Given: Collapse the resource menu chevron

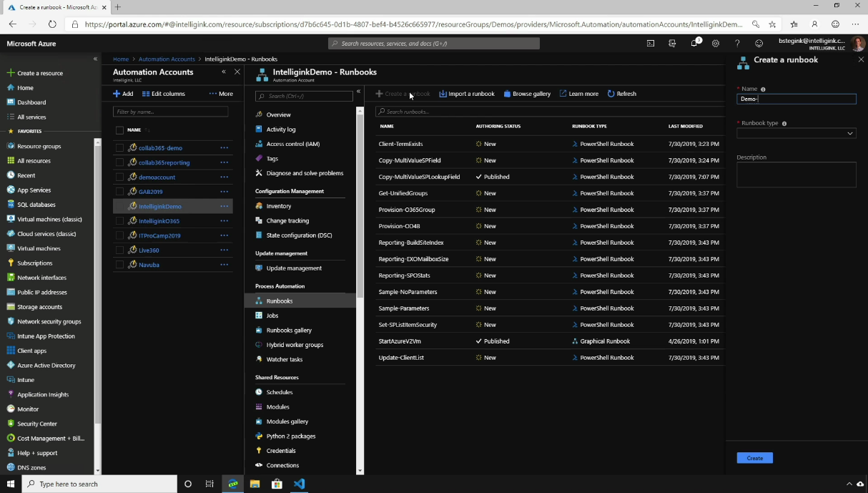Looking at the screenshot, I should (358, 92).
